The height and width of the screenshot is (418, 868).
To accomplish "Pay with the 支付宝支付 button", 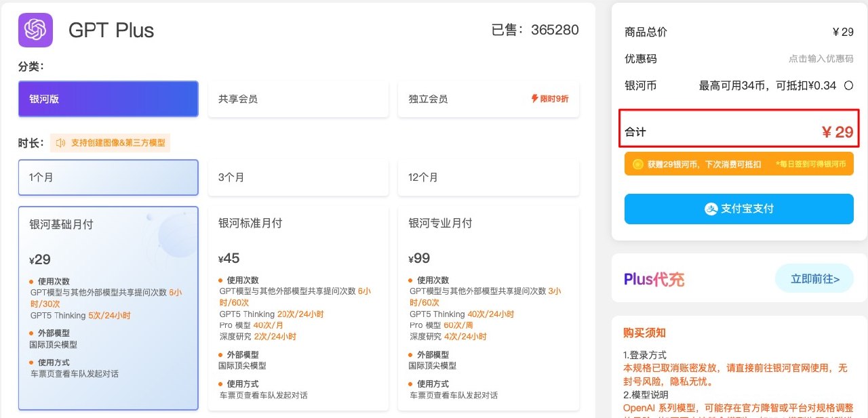I will point(739,209).
